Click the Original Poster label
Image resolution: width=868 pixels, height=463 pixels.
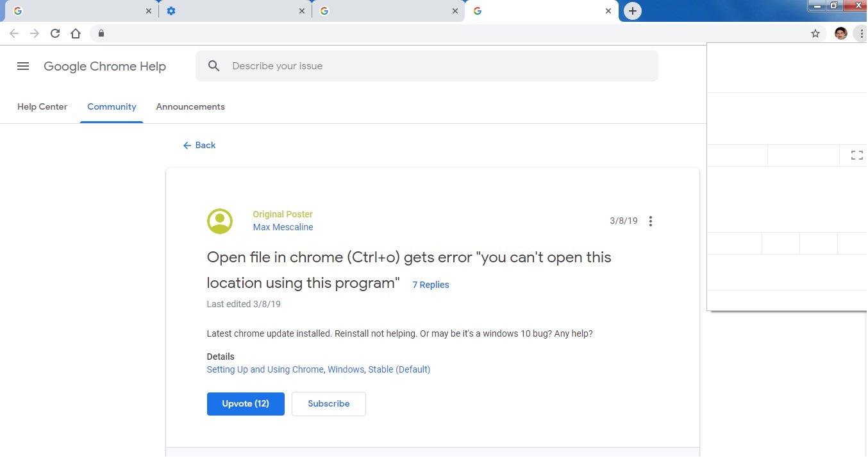pyautogui.click(x=283, y=214)
